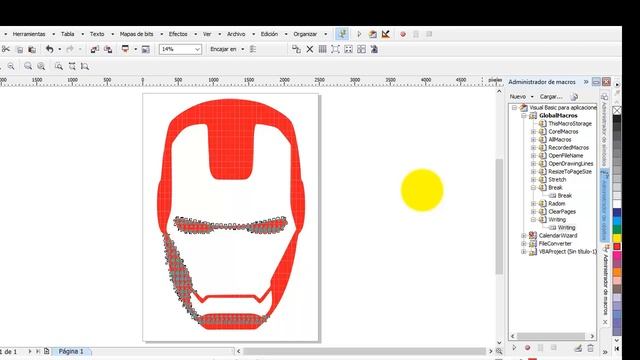Viewport: 640px width, 360px height.
Task: Click the ungroup objects icon
Action: pyautogui.click(x=348, y=49)
